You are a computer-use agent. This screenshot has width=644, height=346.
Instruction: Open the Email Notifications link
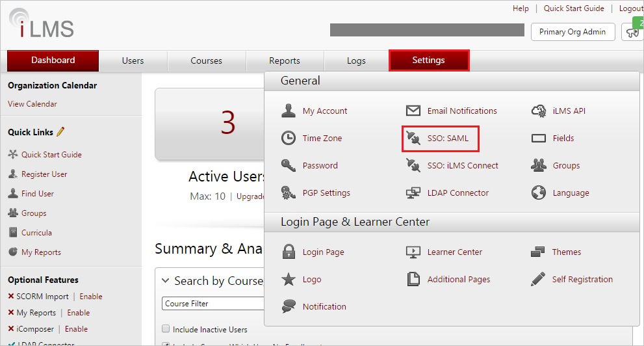462,111
